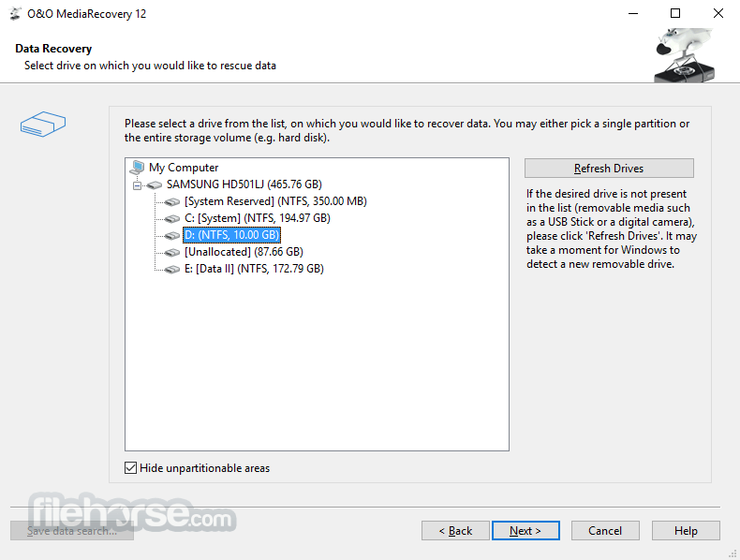Click the Unallocated space drive icon
This screenshot has width=740, height=560.
point(172,252)
